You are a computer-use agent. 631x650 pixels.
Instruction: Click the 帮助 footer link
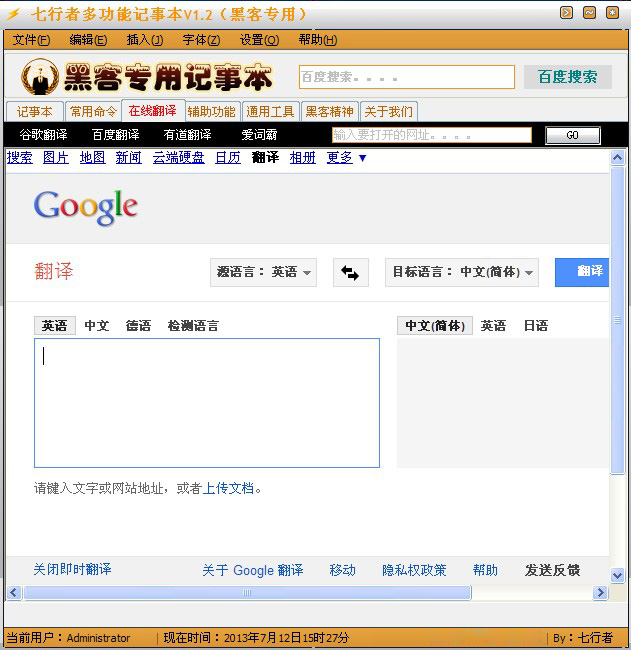click(485, 570)
